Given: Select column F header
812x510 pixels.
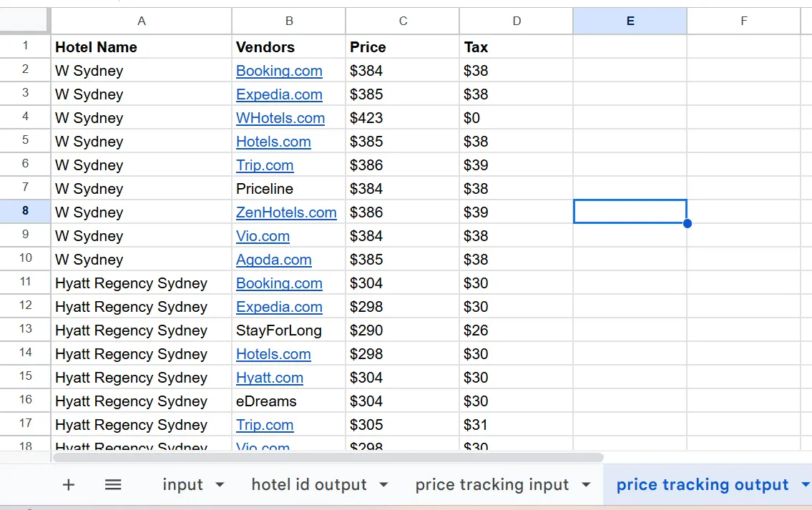Looking at the screenshot, I should pos(743,21).
